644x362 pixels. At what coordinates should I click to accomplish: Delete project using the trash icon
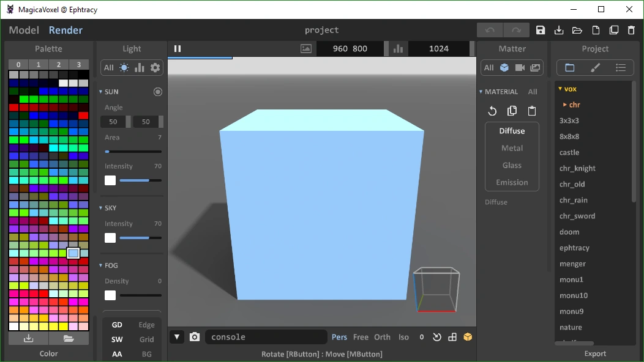[x=631, y=29]
